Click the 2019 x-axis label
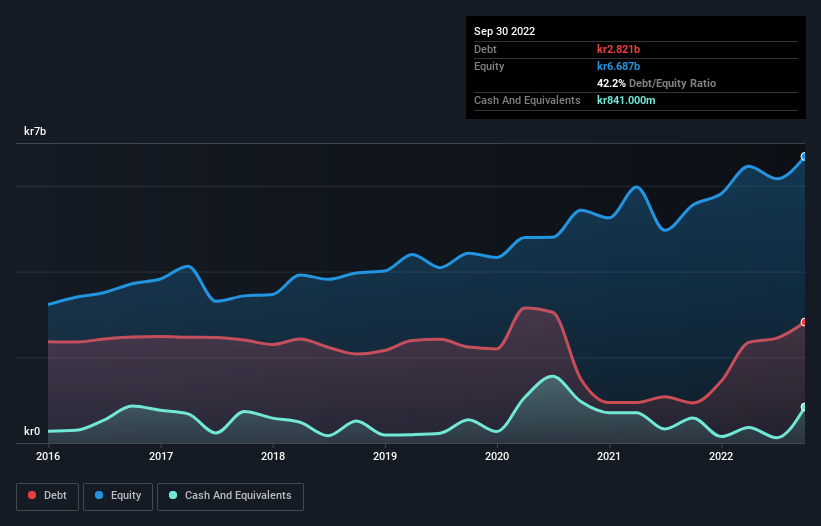 coord(385,456)
